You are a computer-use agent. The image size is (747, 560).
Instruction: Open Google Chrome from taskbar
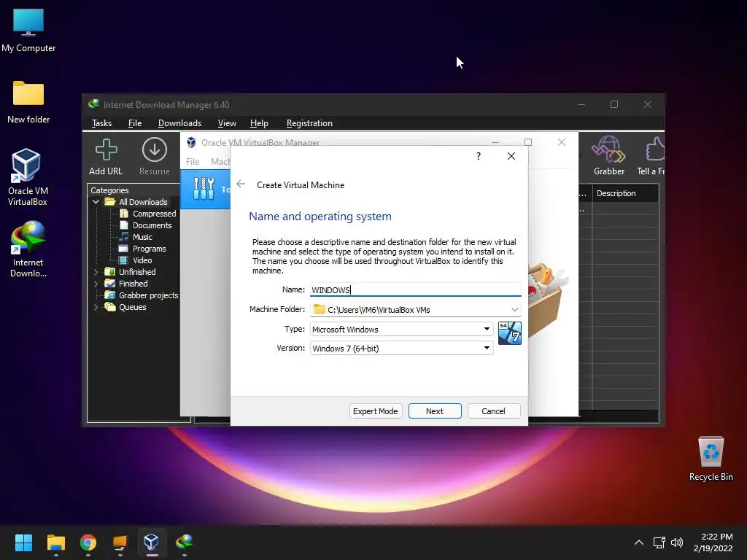[88, 542]
